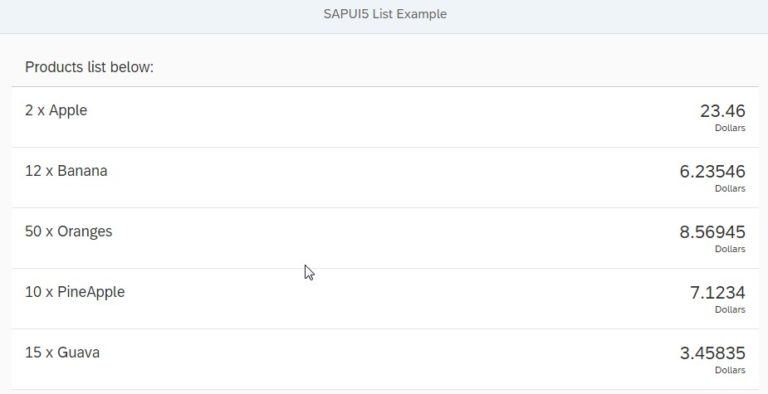Click the 23.46 price value
The image size is (768, 394).
722,111
